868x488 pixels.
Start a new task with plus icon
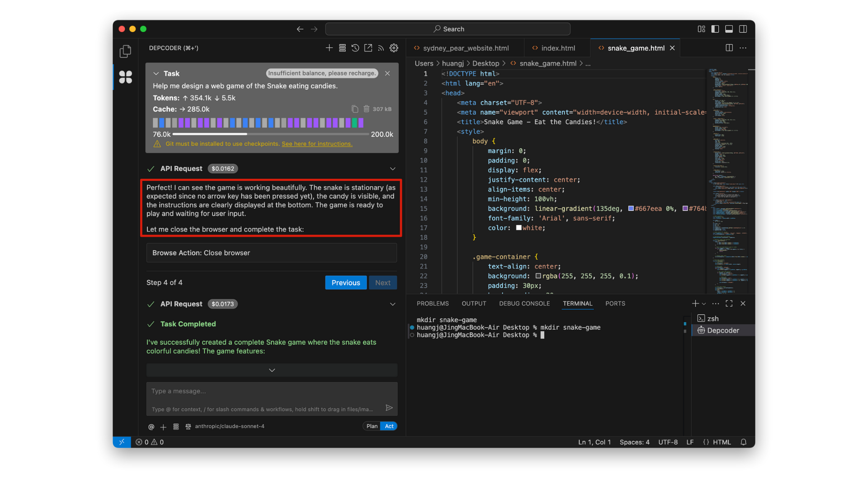coord(329,48)
